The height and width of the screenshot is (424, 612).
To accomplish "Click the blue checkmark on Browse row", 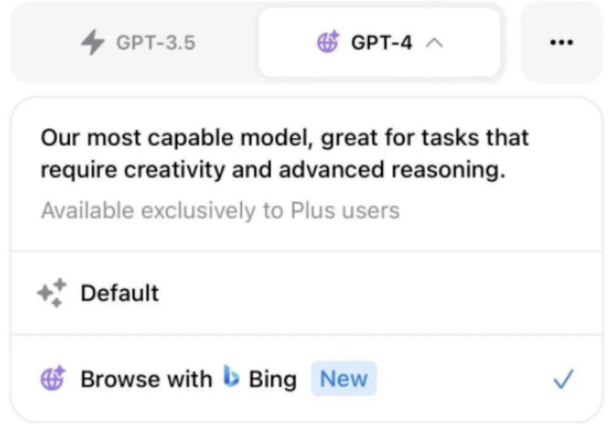I will 564,379.
